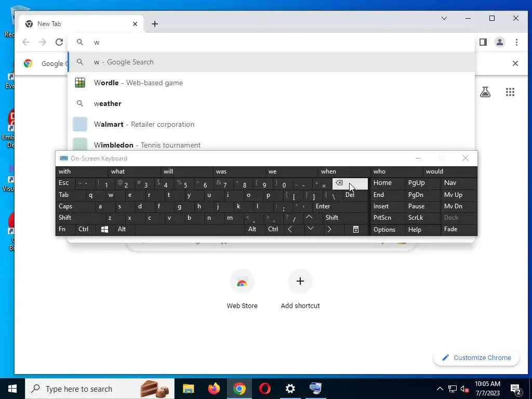Tap the down arrow key on keyboard
The width and height of the screenshot is (532, 399).
click(x=311, y=229)
